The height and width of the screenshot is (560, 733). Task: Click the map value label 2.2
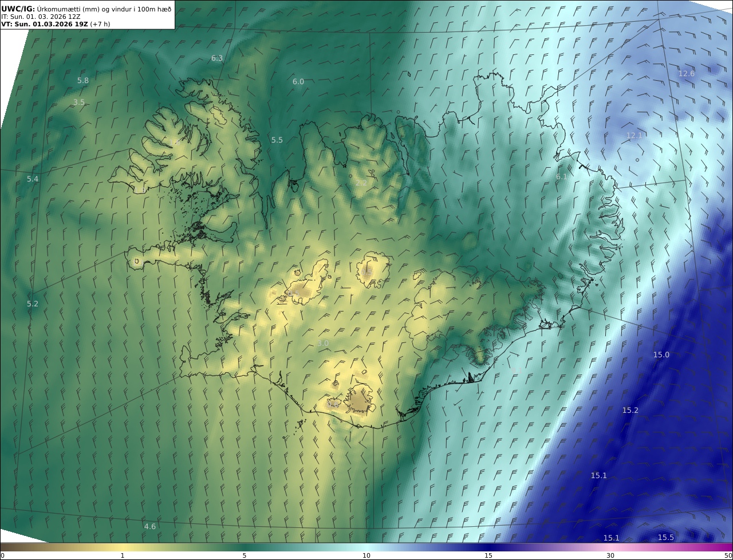click(x=361, y=183)
